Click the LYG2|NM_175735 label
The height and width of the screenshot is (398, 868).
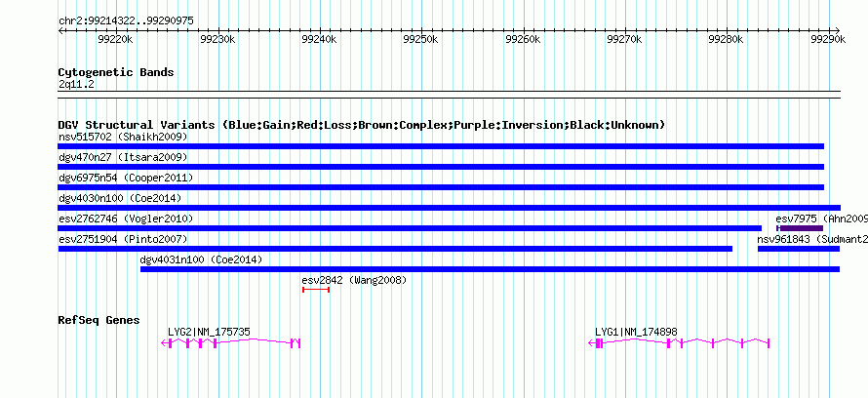coord(209,332)
